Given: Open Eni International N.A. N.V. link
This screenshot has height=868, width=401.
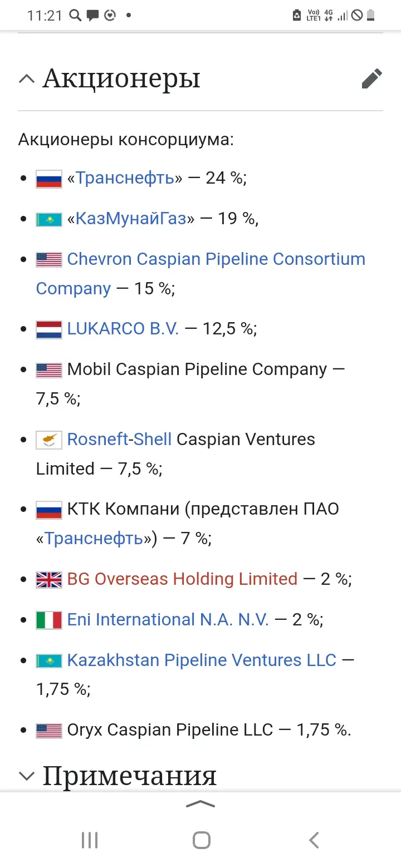Looking at the screenshot, I should pos(168,620).
